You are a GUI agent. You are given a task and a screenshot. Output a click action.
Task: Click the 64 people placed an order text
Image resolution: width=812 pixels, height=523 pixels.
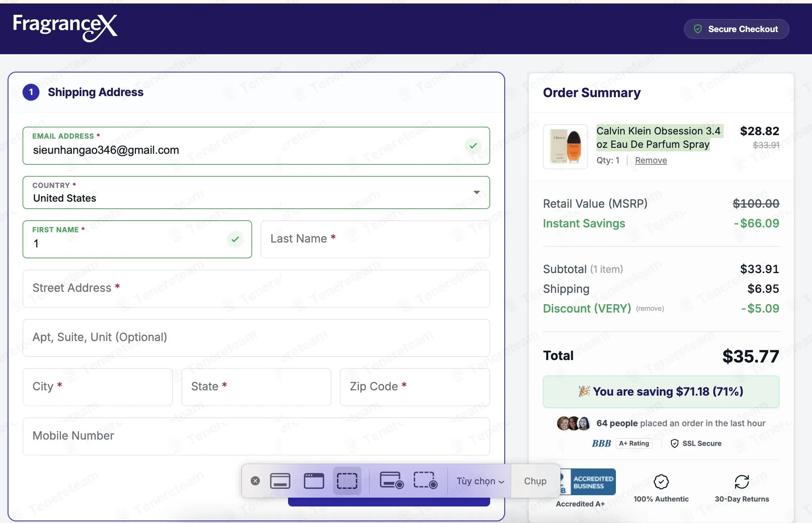pos(681,423)
